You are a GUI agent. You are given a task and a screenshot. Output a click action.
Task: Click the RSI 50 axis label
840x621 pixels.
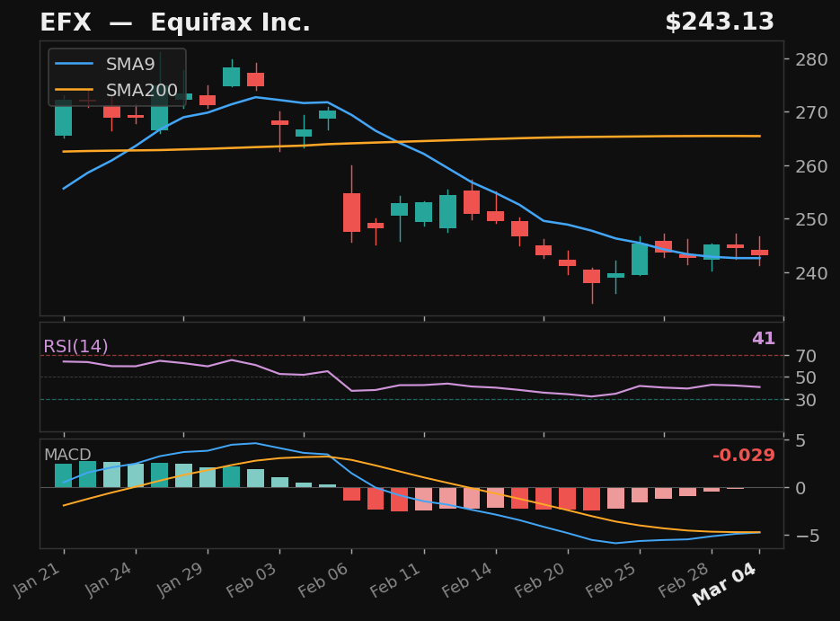pyautogui.click(x=806, y=377)
